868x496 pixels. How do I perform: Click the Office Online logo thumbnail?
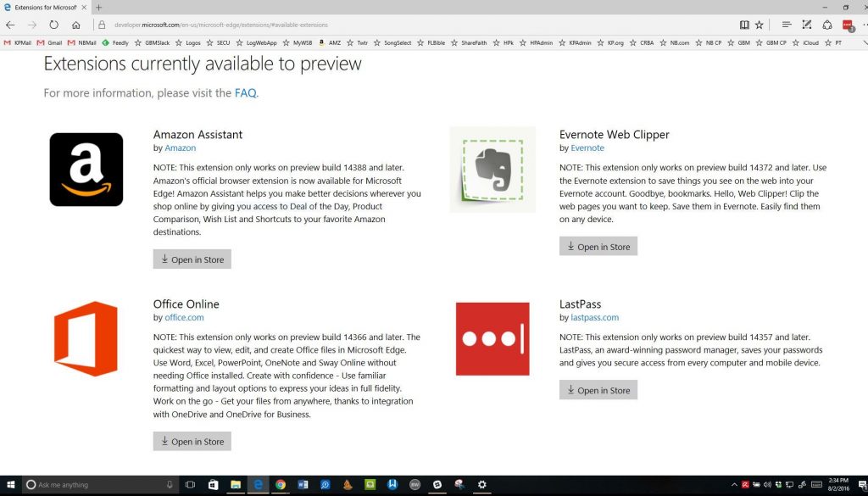coord(86,339)
